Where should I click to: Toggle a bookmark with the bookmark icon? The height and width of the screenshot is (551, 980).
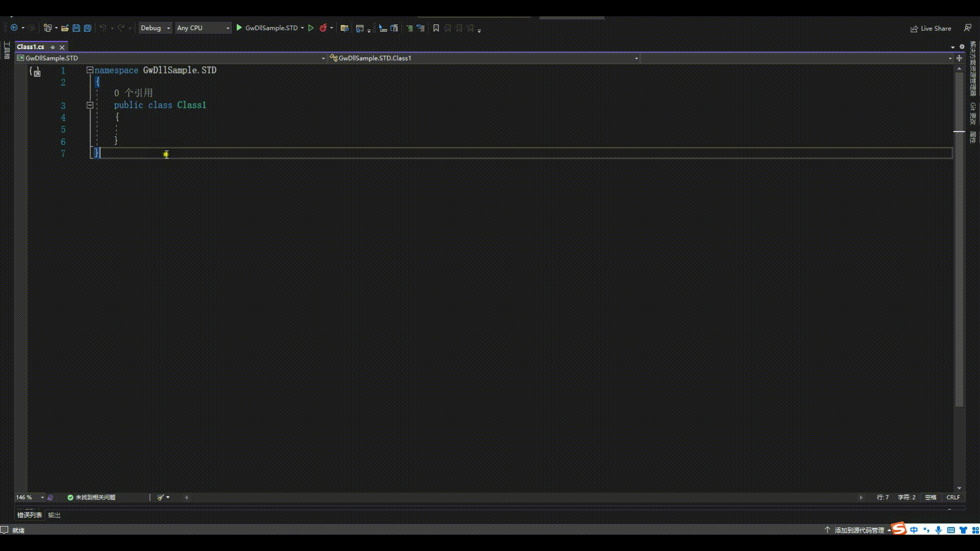click(x=436, y=28)
